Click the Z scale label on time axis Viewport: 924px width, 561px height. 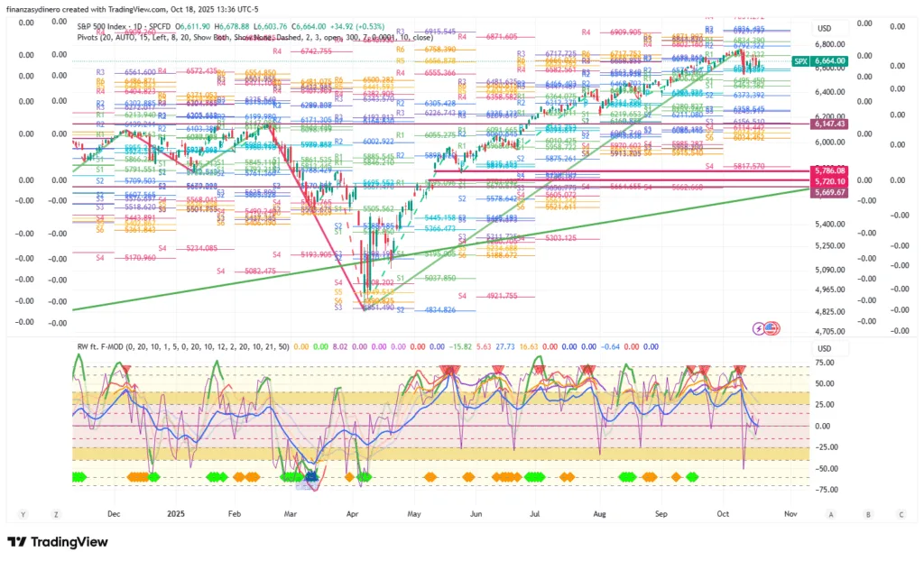coord(57,513)
